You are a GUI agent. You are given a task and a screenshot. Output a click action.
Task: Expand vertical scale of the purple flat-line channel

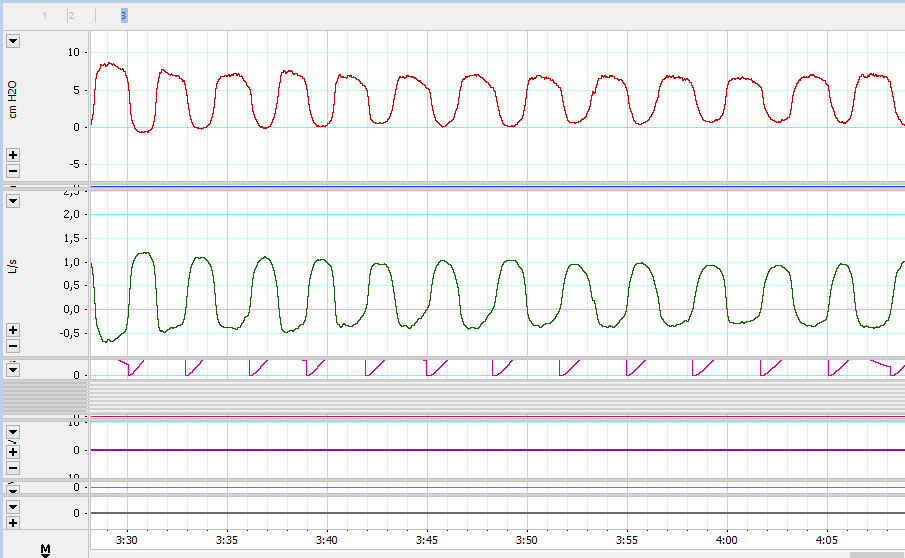pos(13,452)
